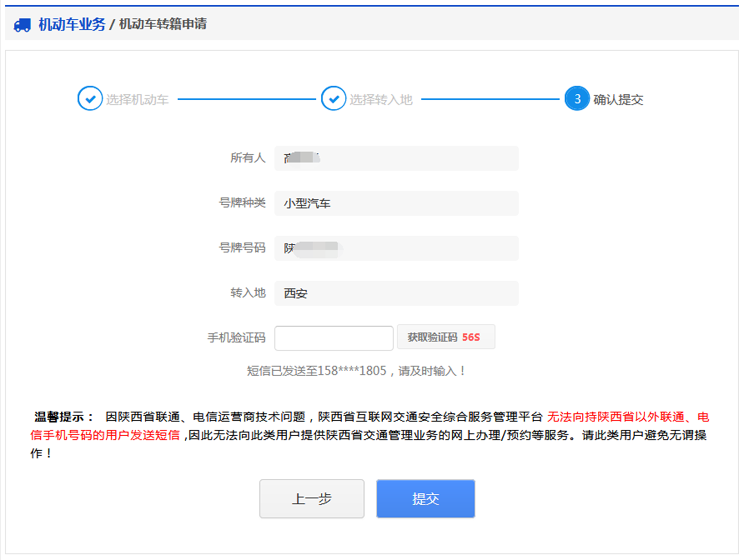The image size is (744, 560).
Task: Submit the application with 提交 button
Action: 425,499
